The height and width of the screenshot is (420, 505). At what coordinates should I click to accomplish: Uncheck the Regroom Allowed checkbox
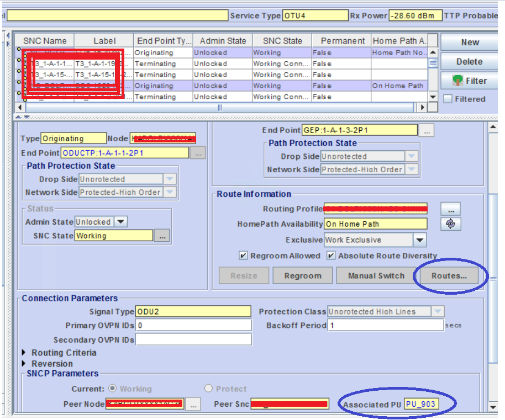pyautogui.click(x=244, y=255)
